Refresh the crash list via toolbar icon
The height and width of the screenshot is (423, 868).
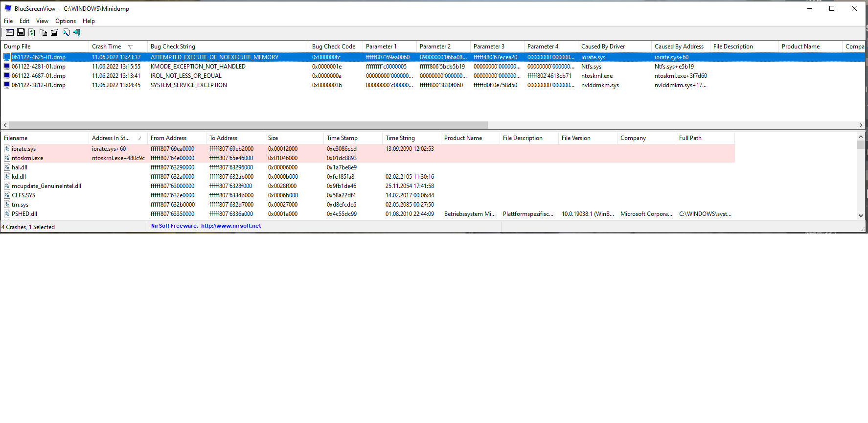coord(32,32)
